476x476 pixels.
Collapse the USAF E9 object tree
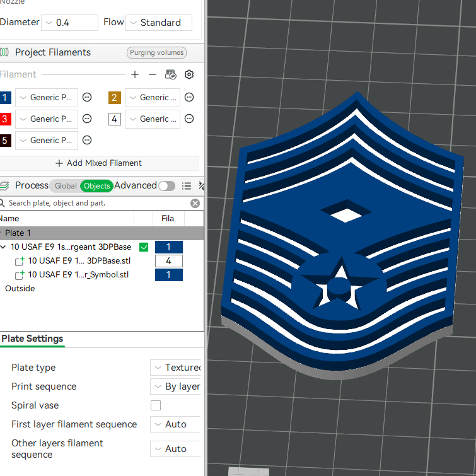coord(3,247)
